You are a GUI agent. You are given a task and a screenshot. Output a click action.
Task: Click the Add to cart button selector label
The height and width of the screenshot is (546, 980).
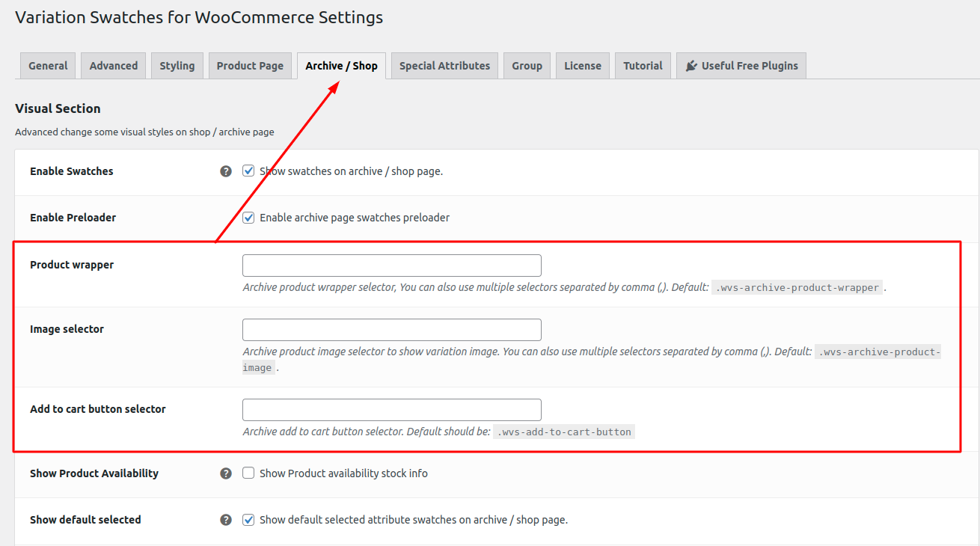click(x=98, y=409)
